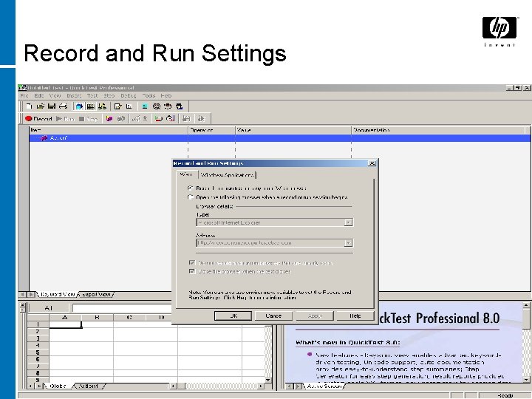The width and height of the screenshot is (532, 399).
Task: Open the Insert menu
Action: (74, 95)
